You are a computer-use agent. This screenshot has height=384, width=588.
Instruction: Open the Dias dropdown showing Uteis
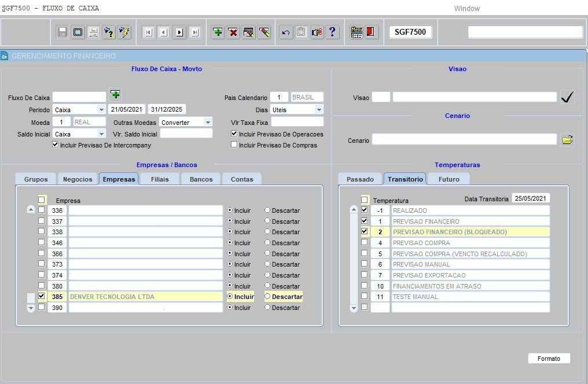point(319,109)
